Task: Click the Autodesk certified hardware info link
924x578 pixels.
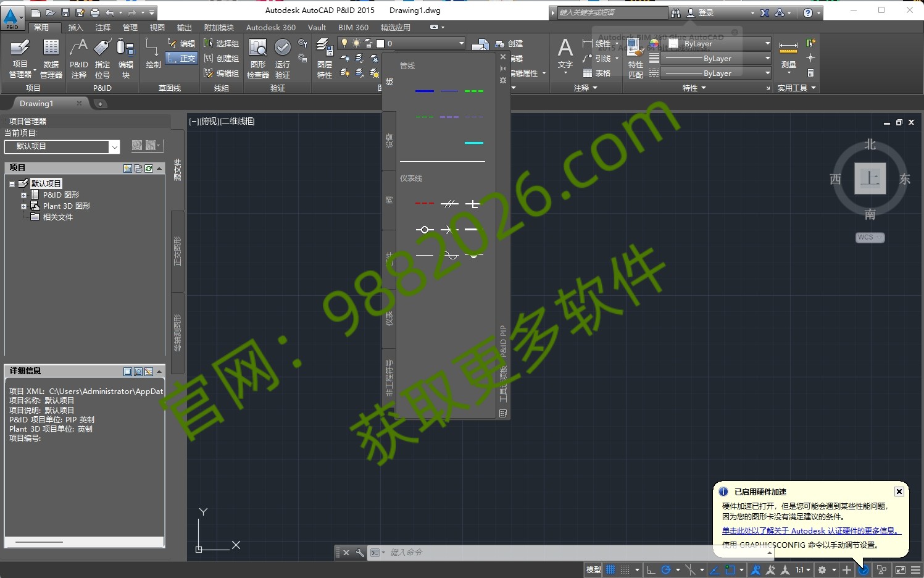Action: tap(812, 530)
